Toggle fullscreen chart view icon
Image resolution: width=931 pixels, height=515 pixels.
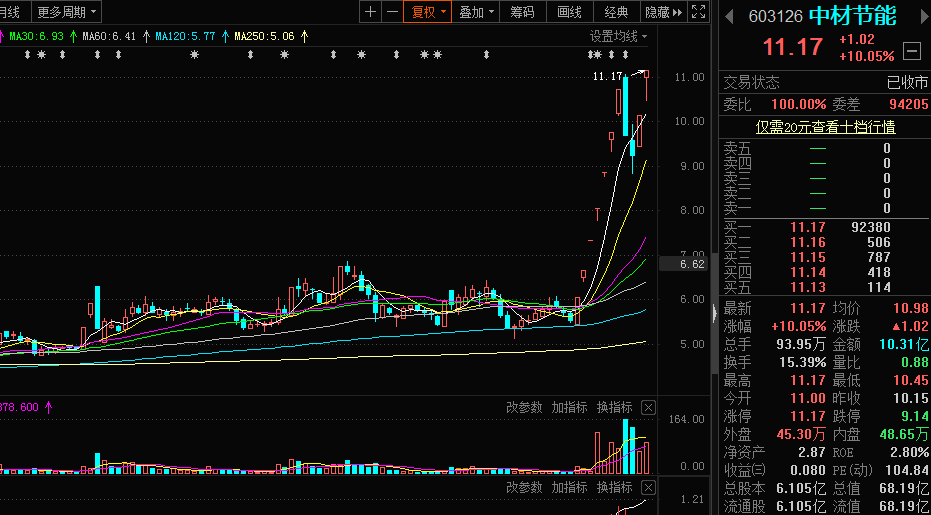coord(699,12)
